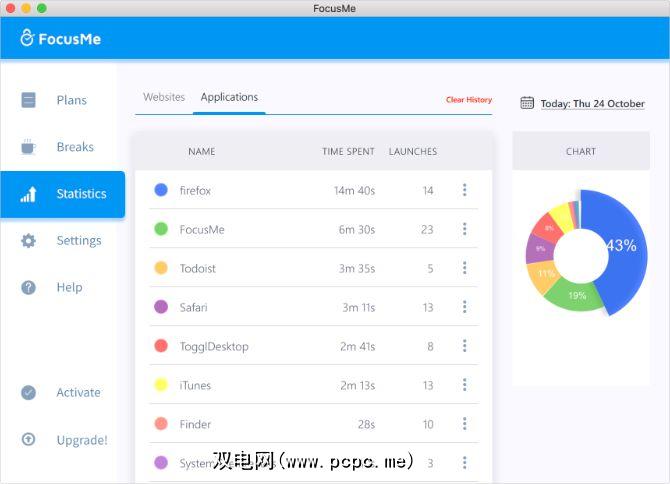Image resolution: width=670 pixels, height=484 pixels.
Task: Select the iTunes application name
Action: coord(195,385)
